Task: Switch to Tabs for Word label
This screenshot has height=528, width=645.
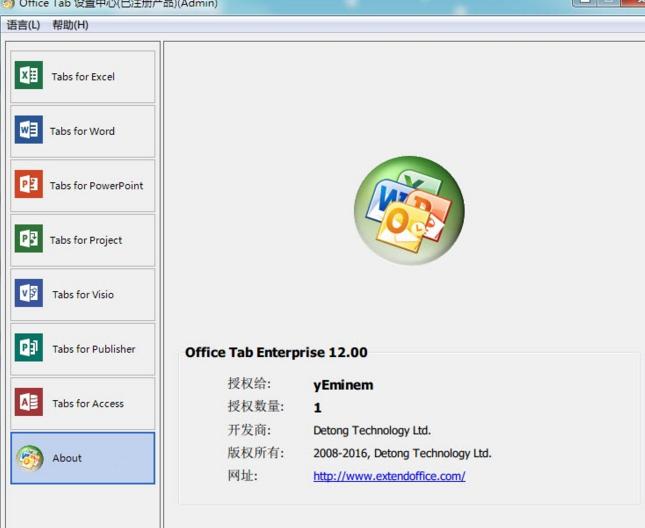Action: point(82,131)
